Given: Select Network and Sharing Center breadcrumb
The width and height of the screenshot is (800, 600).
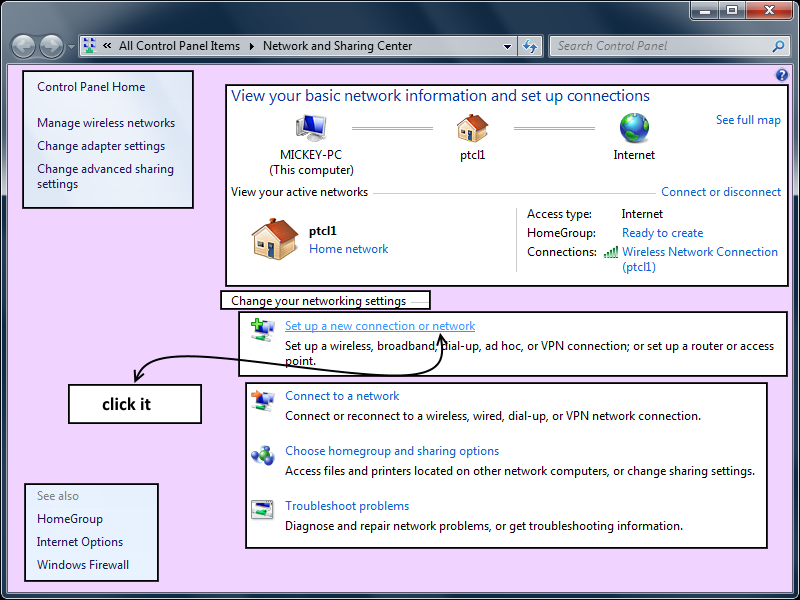Looking at the screenshot, I should coord(337,46).
